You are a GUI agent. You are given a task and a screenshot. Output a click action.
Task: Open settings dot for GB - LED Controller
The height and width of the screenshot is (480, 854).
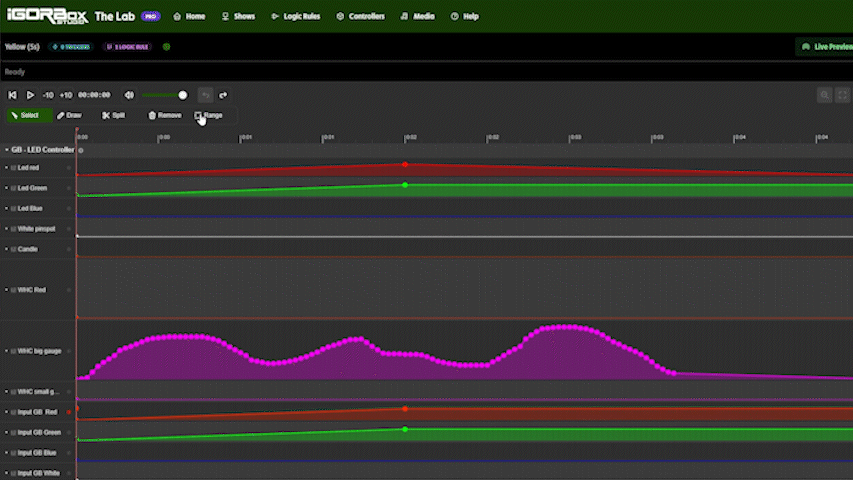pyautogui.click(x=81, y=150)
